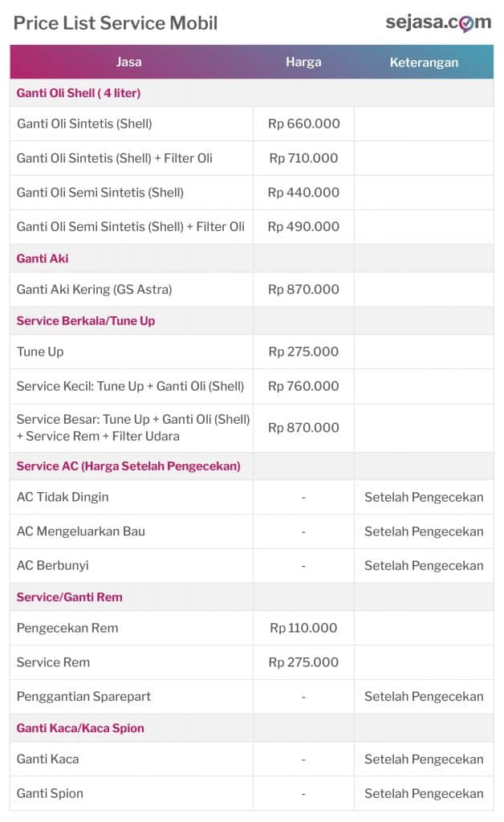Image resolution: width=504 pixels, height=822 pixels.
Task: Click the Service Kecil price Rp 760.000
Action: click(x=303, y=386)
